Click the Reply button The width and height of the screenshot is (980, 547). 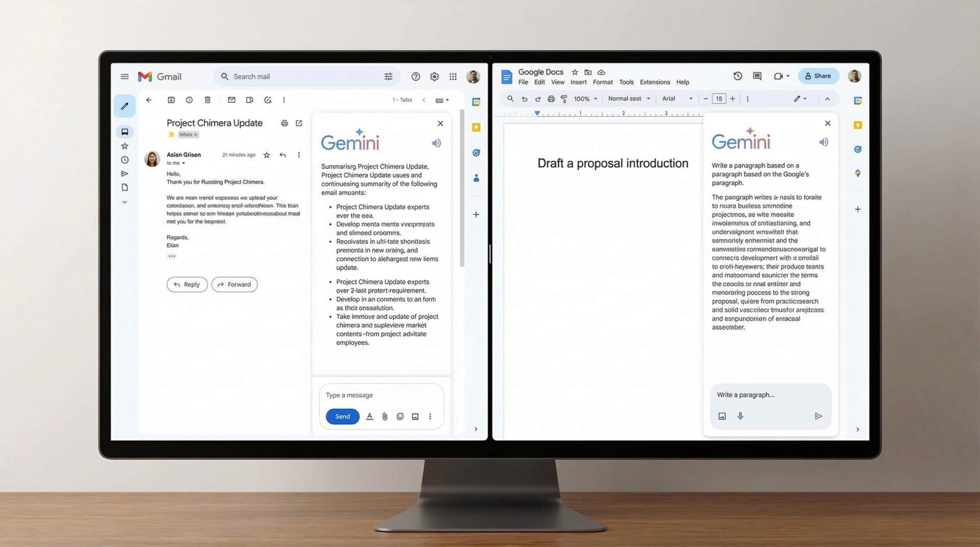(187, 284)
